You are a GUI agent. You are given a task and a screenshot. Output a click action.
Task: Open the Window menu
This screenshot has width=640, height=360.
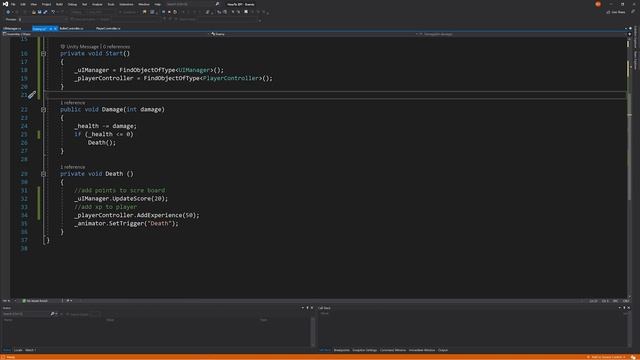pos(144,4)
